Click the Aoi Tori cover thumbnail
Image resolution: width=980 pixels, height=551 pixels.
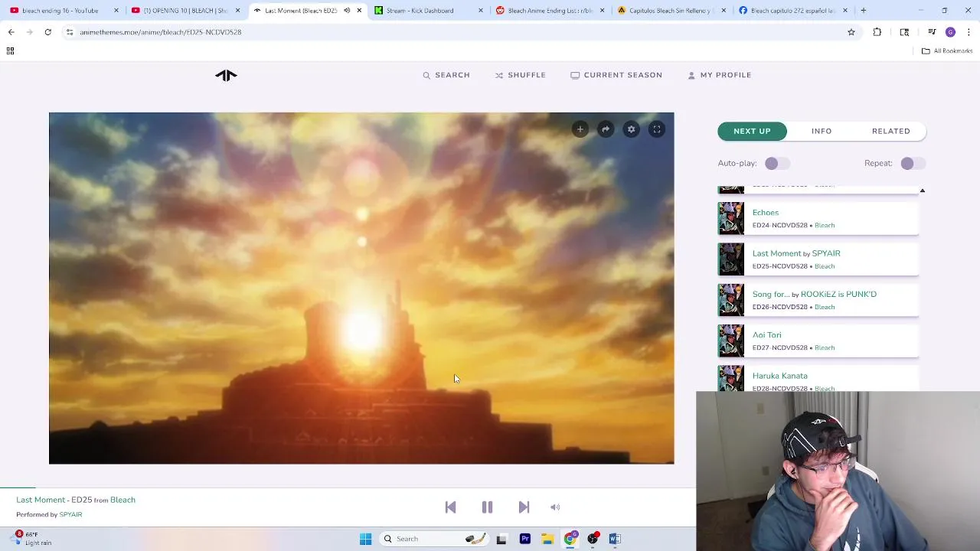click(x=731, y=341)
